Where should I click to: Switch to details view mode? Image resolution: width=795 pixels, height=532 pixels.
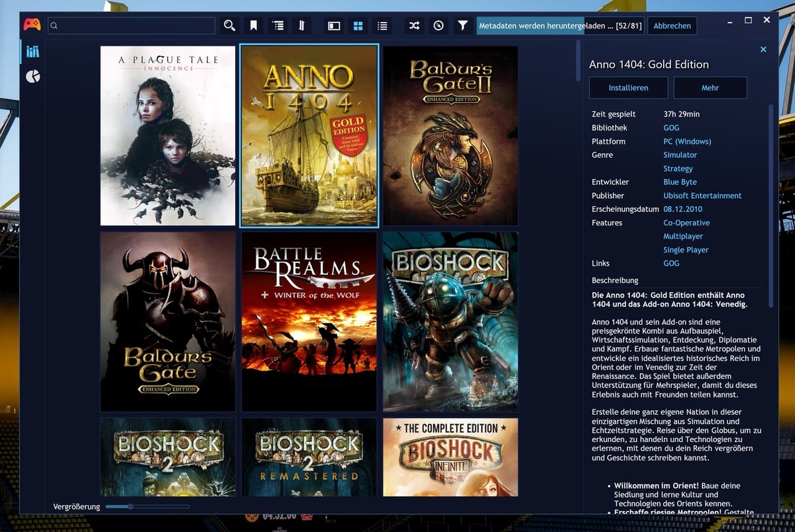tap(334, 26)
